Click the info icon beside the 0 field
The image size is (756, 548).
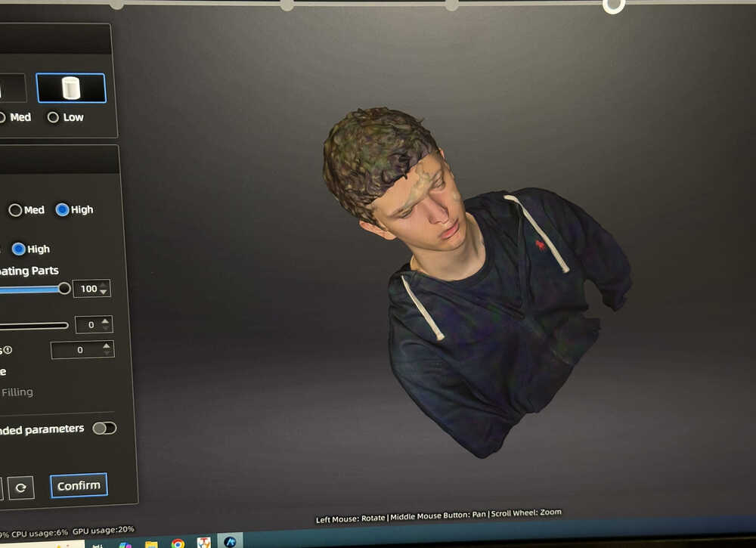[x=8, y=351]
